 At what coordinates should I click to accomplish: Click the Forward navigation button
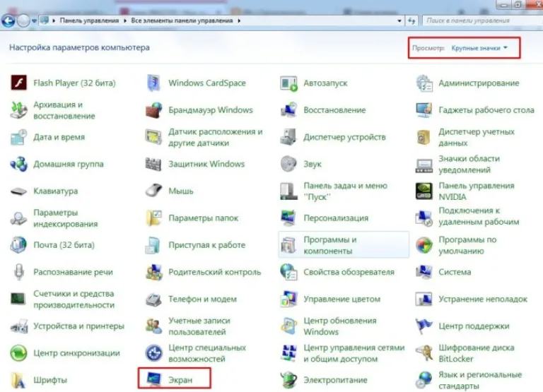pyautogui.click(x=23, y=20)
